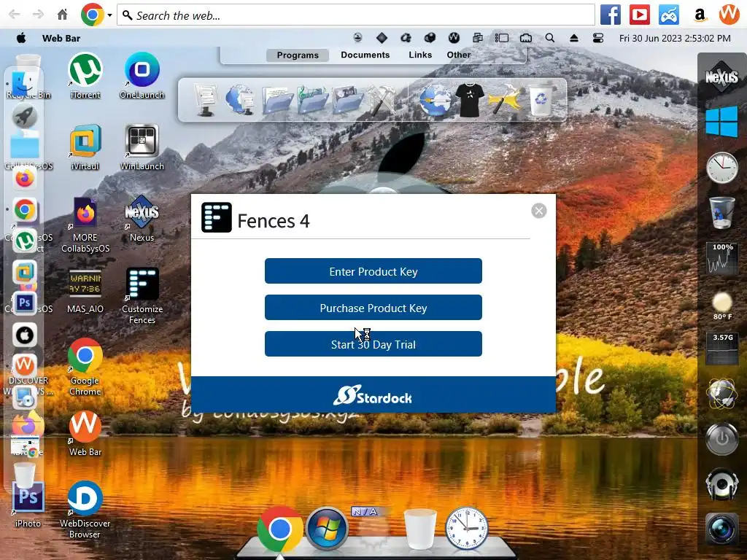Screen dimensions: 747x560
Task: Click Finder icon in left dock
Action: [x=24, y=85]
